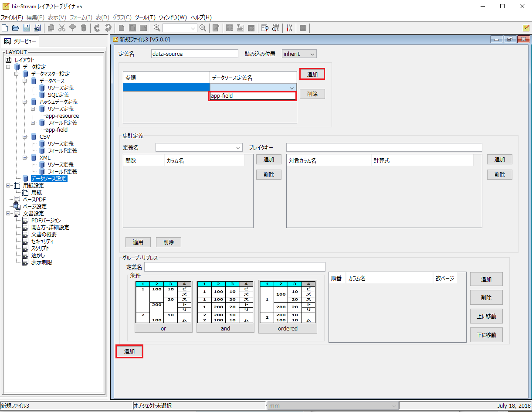Click the notepad icon at toolbar far right

[526, 28]
